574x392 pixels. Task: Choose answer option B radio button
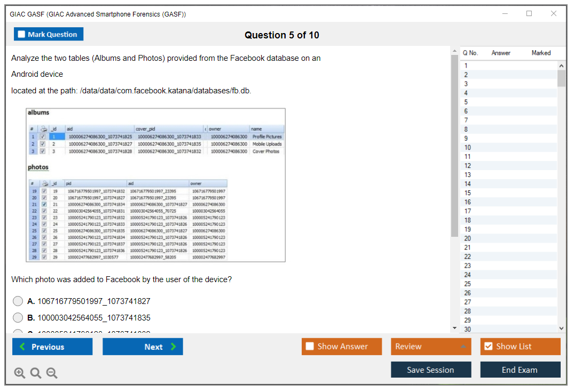(18, 318)
